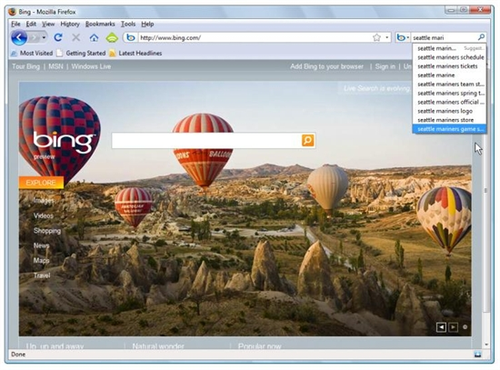Bookmark this page with the star icon
Screen dimensions: 500x370
pyautogui.click(x=377, y=38)
